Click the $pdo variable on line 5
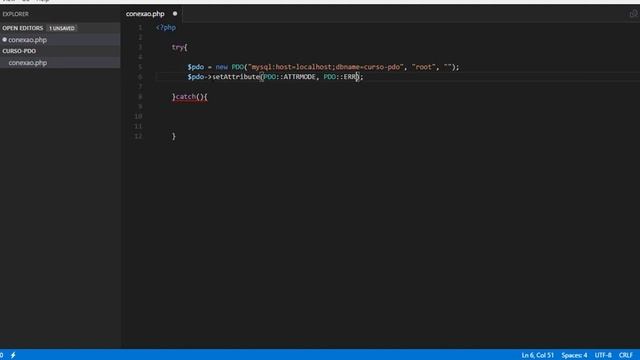This screenshot has height=360, width=640. click(x=196, y=67)
